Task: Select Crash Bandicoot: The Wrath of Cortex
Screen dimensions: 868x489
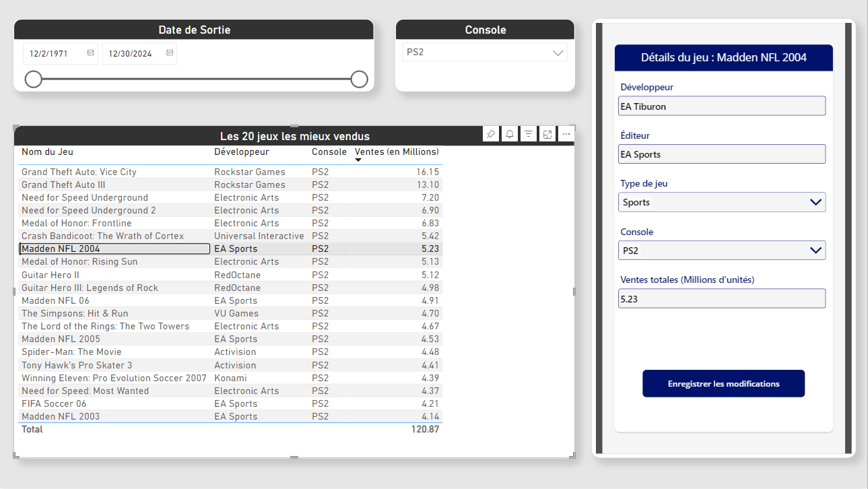Action: tap(102, 236)
